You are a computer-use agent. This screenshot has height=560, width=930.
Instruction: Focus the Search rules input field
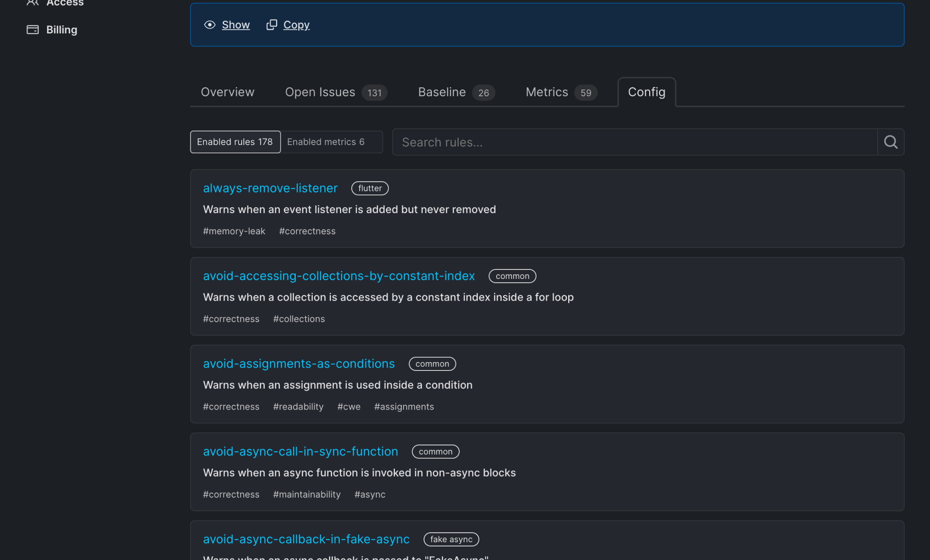tap(635, 142)
